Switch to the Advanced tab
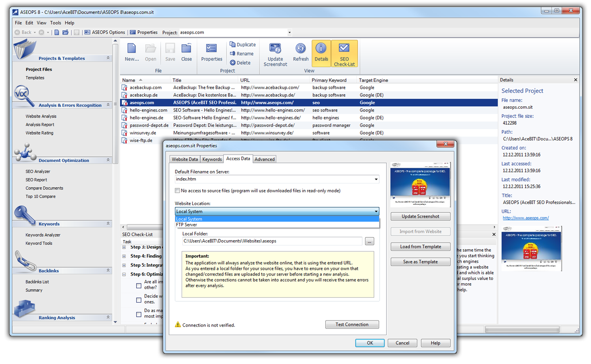This screenshot has width=591, height=364. [x=264, y=159]
